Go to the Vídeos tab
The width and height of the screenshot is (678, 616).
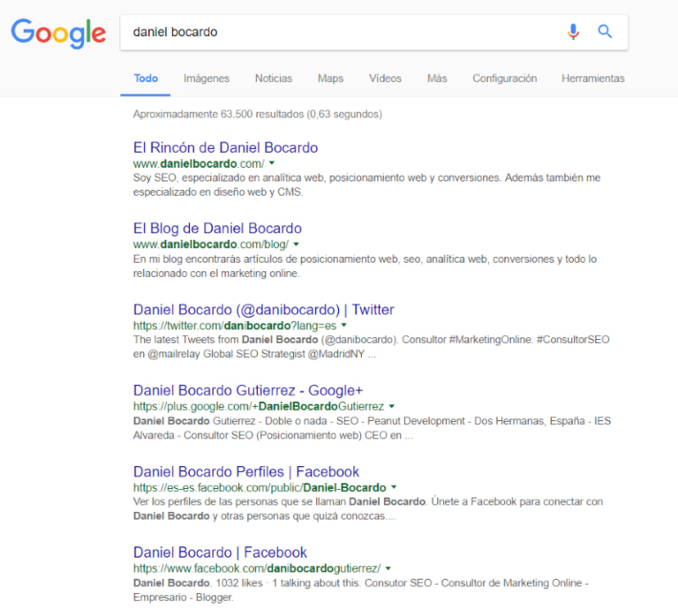coord(385,79)
